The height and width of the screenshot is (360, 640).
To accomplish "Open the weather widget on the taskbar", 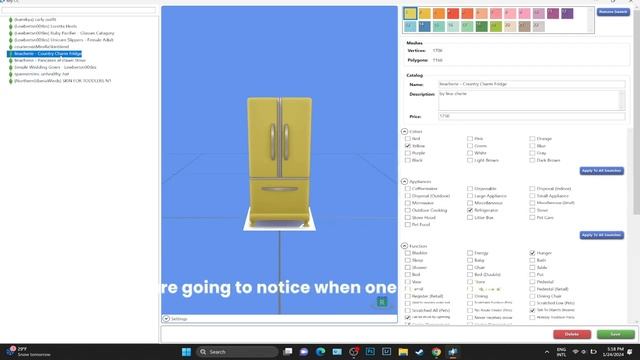I will [29, 352].
